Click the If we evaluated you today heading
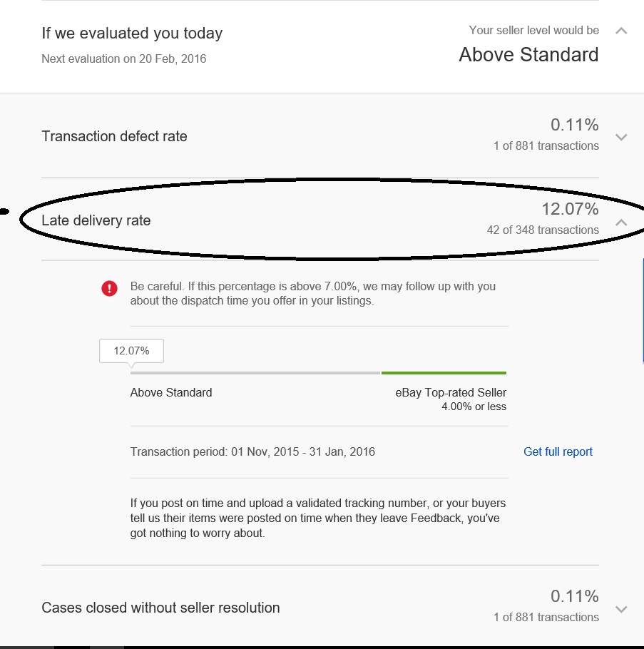 [132, 33]
